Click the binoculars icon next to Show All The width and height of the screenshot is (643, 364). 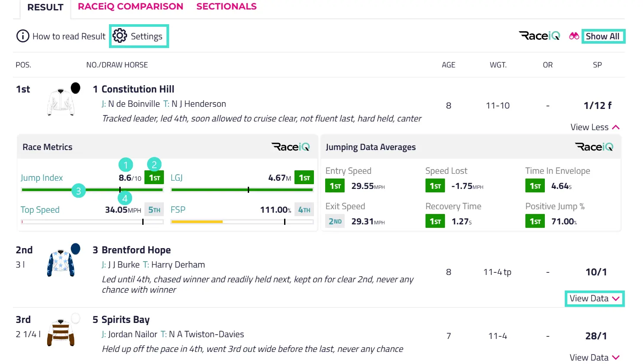(574, 36)
